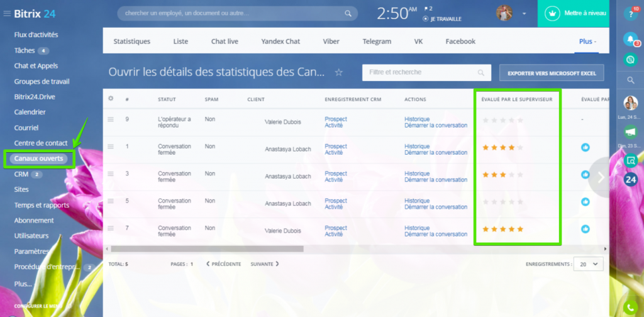Image resolution: width=644 pixels, height=317 pixels.
Task: Sort by STATUT column header
Action: click(x=167, y=99)
